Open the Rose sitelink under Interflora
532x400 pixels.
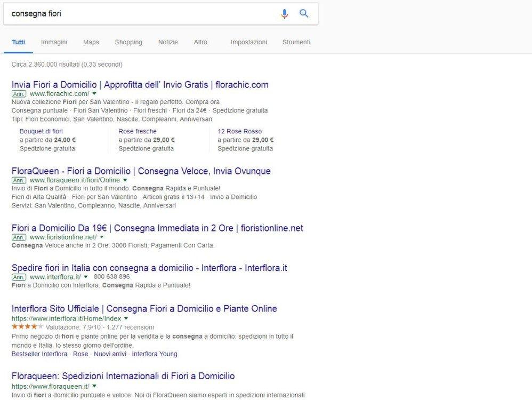[x=80, y=354]
